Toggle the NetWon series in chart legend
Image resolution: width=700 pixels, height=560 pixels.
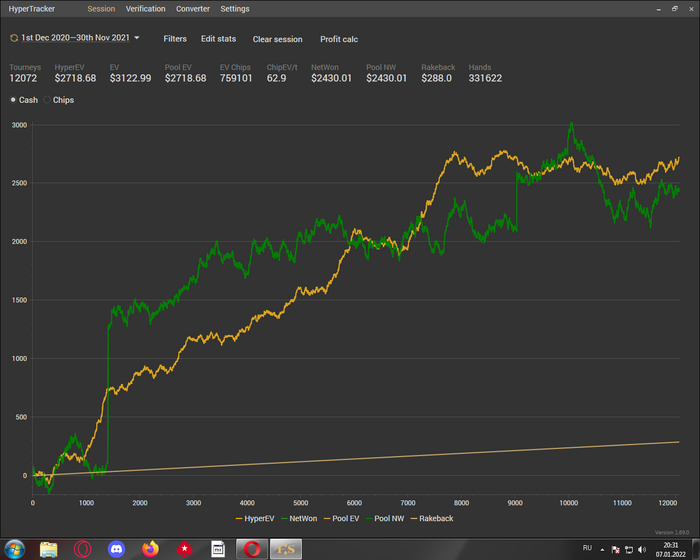tap(299, 518)
